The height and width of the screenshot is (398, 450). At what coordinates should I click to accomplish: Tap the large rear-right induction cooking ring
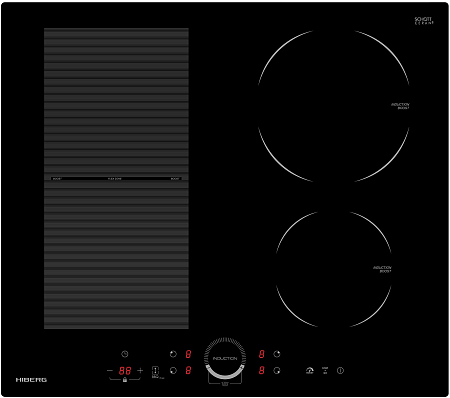(x=334, y=106)
